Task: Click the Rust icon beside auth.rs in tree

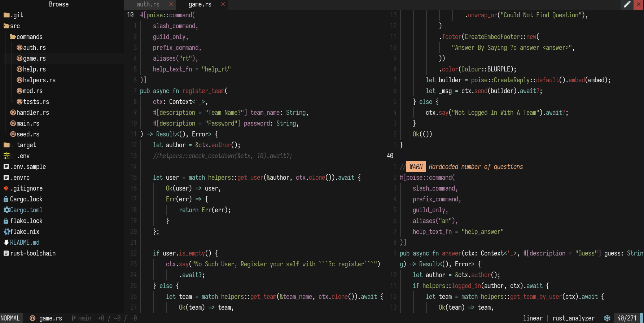Action: [20, 48]
